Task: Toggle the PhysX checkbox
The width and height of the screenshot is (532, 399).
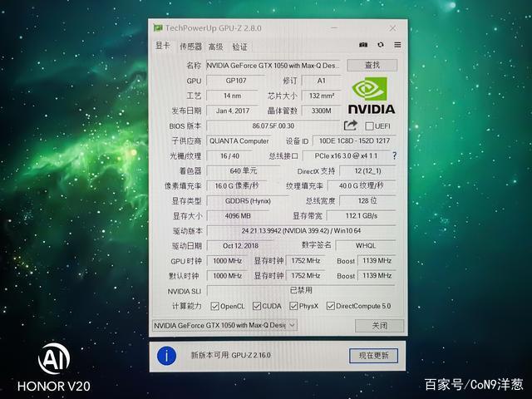Action: [293, 306]
